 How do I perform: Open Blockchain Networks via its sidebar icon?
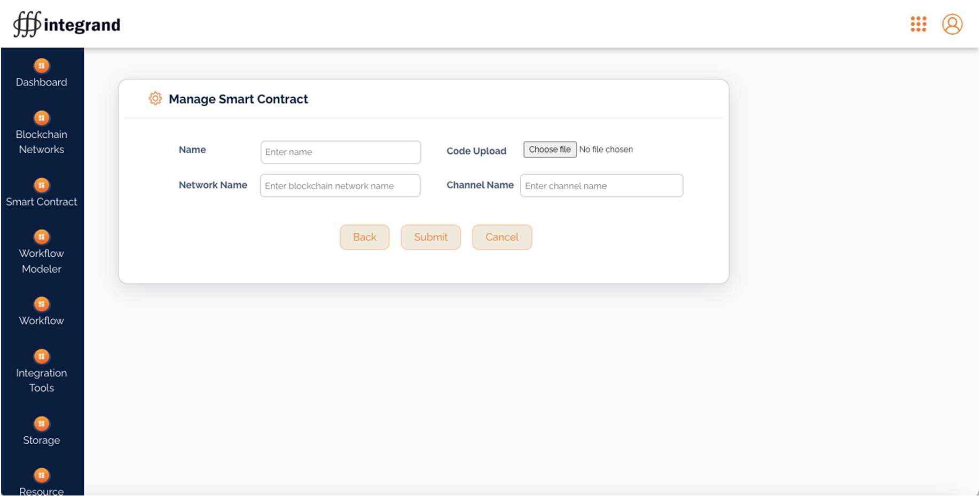(x=42, y=118)
